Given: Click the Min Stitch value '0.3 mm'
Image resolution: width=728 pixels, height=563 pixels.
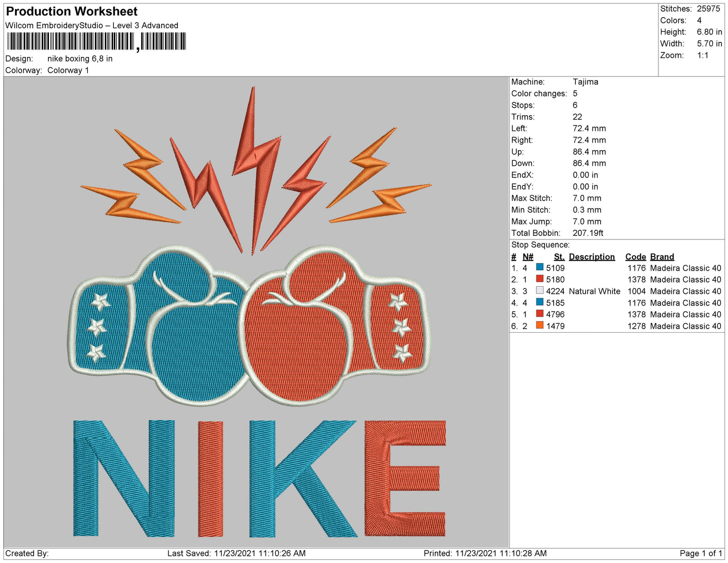Looking at the screenshot, I should click(587, 210).
